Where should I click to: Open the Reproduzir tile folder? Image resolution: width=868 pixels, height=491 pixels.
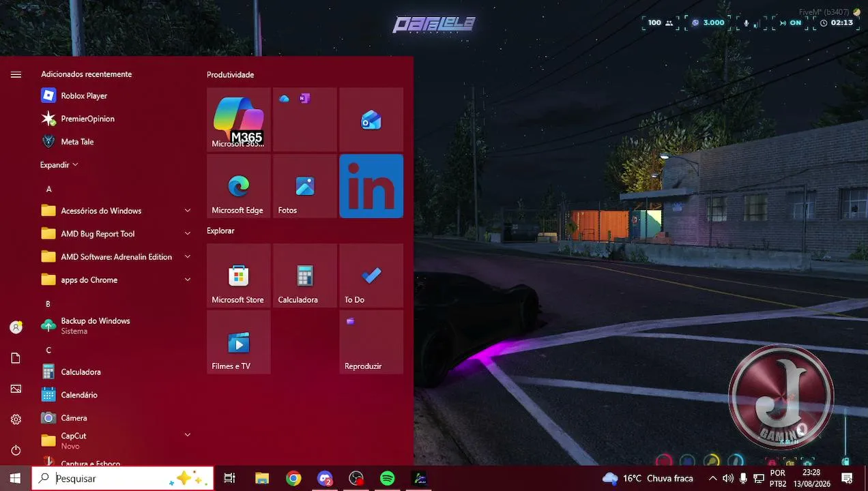[x=371, y=342]
